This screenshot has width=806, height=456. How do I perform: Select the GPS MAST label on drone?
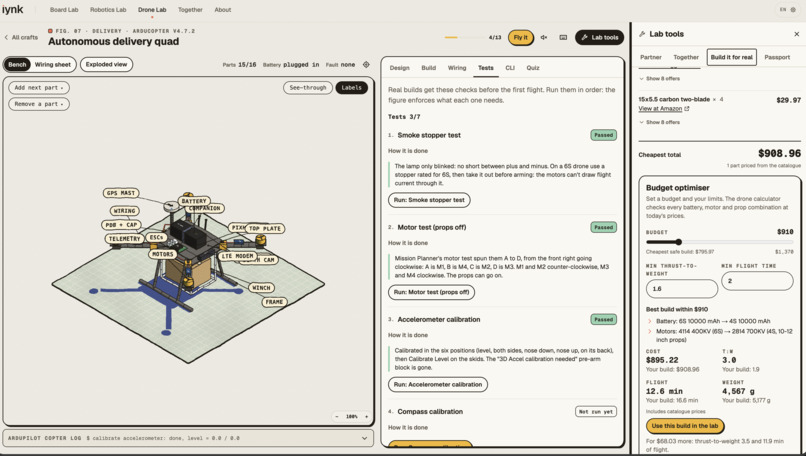coord(121,193)
